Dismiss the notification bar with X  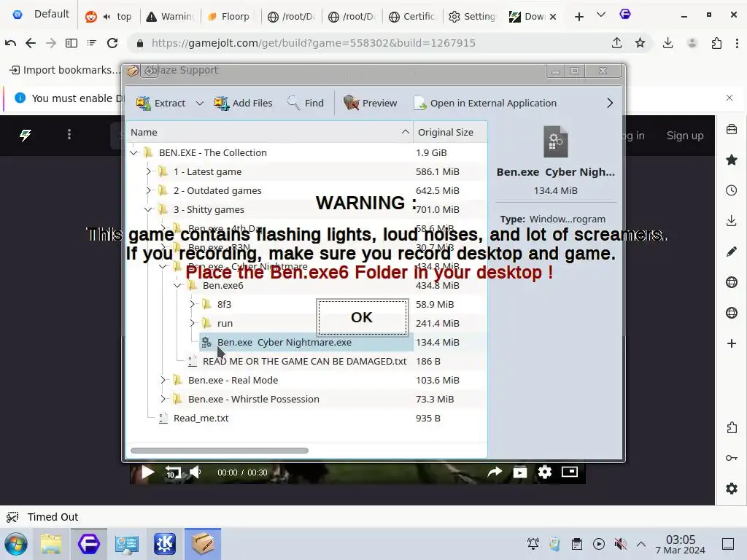(x=729, y=98)
